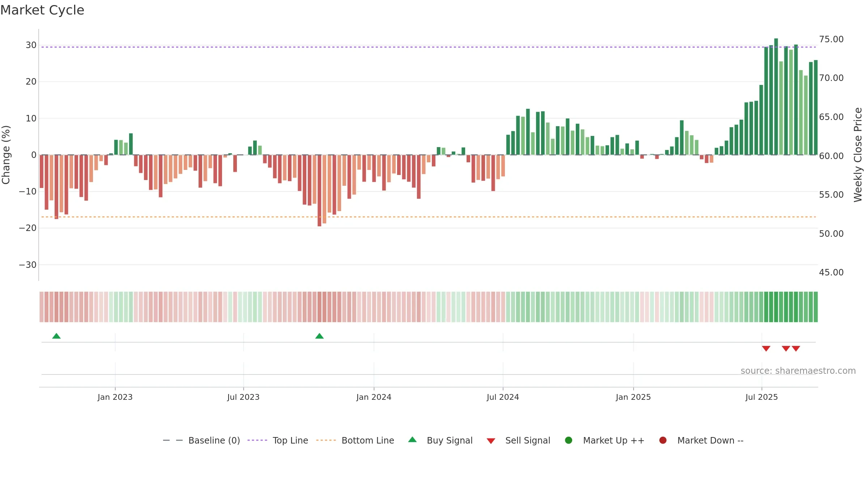Viewport: 868px width, 488px height.
Task: Toggle the Market Up ++ legend label
Action: (614, 441)
